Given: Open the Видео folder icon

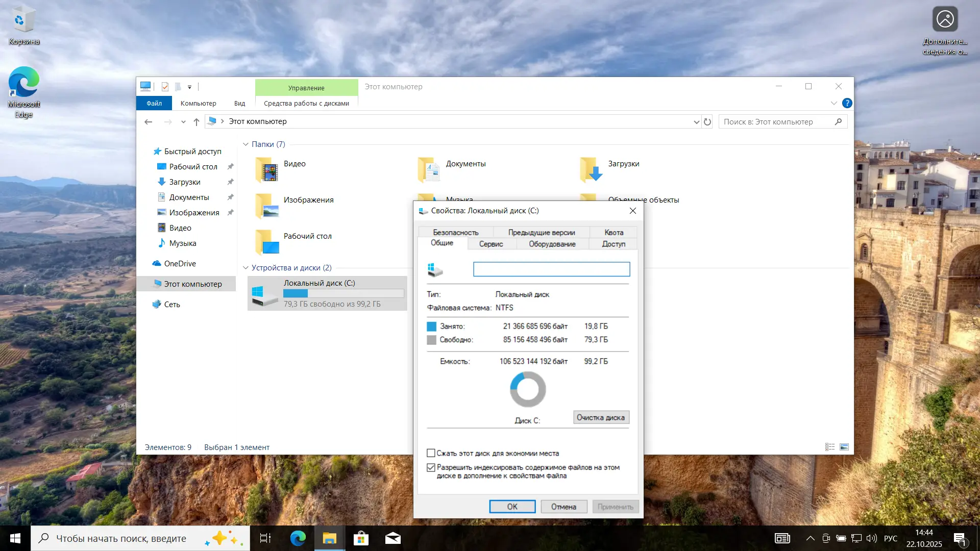Looking at the screenshot, I should [266, 170].
